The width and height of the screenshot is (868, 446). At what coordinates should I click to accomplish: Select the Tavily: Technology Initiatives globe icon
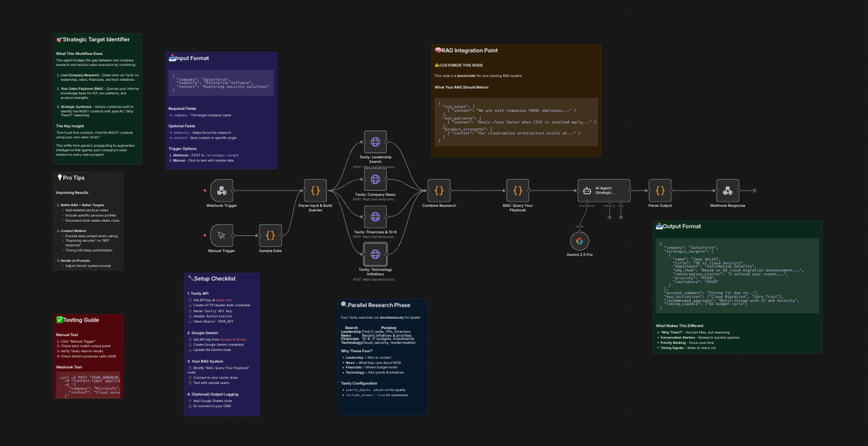click(x=375, y=254)
